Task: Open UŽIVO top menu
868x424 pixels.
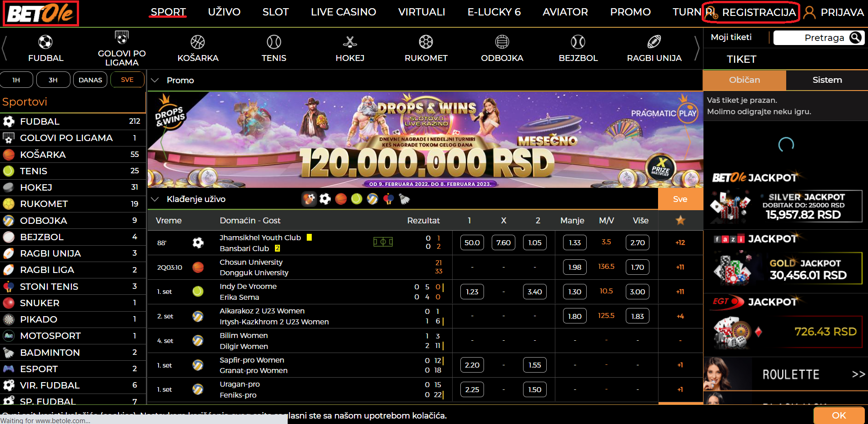Action: 224,12
